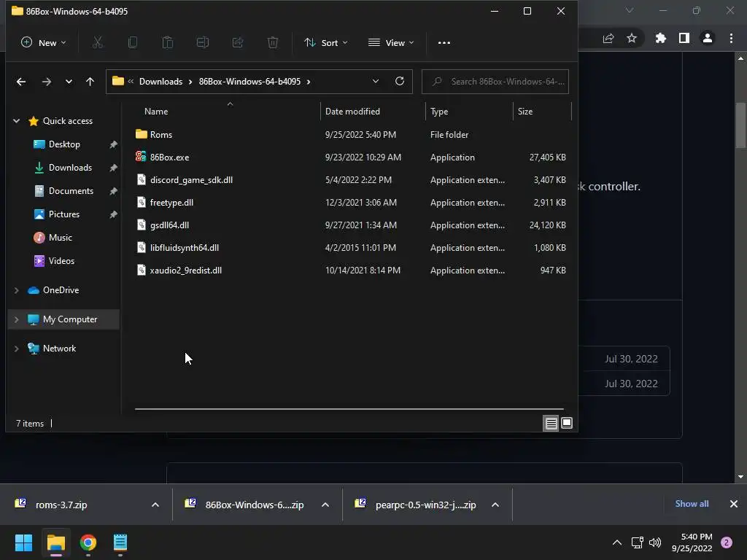Show hidden tray icons chevron

tap(617, 542)
